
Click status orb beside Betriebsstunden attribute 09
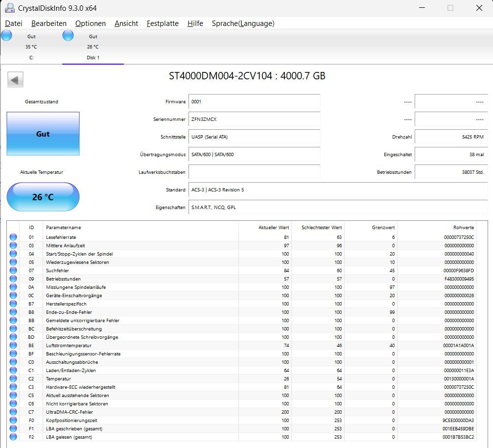click(x=13, y=279)
